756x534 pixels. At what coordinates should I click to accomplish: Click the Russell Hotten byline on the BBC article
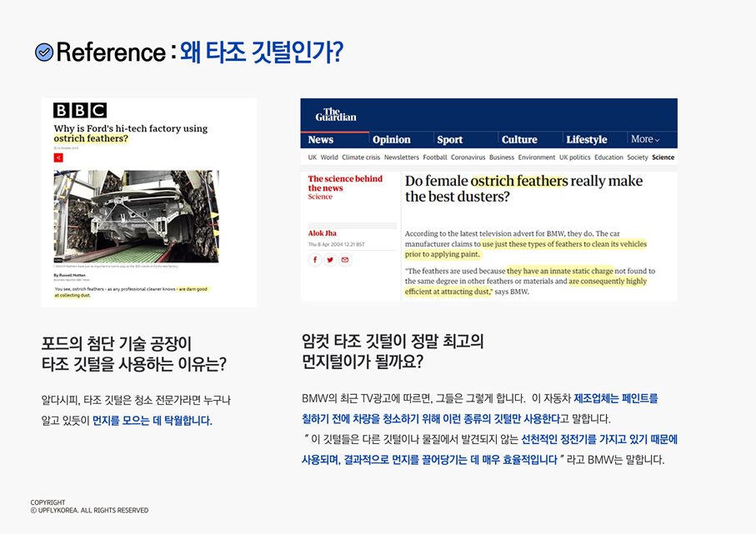coord(72,275)
